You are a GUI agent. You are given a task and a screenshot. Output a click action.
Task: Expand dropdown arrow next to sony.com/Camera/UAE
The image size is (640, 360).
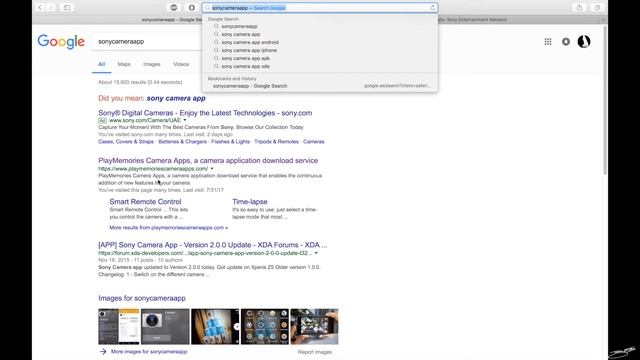(185, 120)
